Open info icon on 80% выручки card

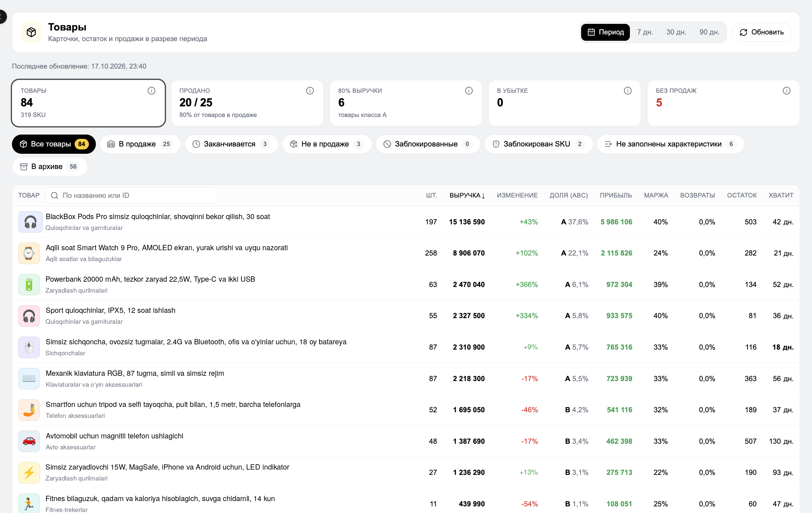469,90
